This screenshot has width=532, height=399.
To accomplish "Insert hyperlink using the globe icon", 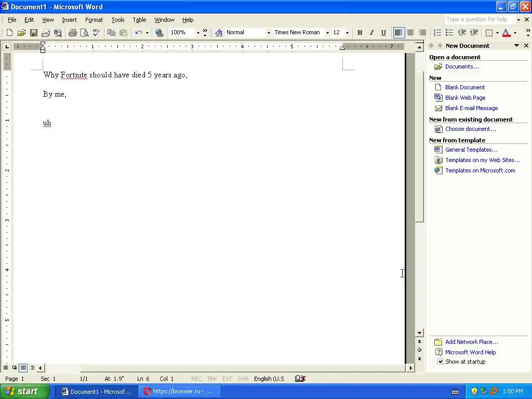I will click(159, 33).
